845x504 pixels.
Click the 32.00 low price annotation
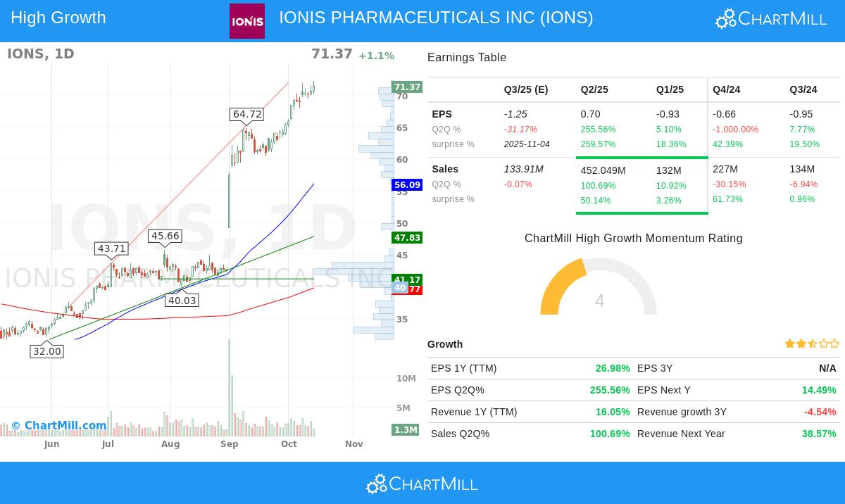pos(47,351)
